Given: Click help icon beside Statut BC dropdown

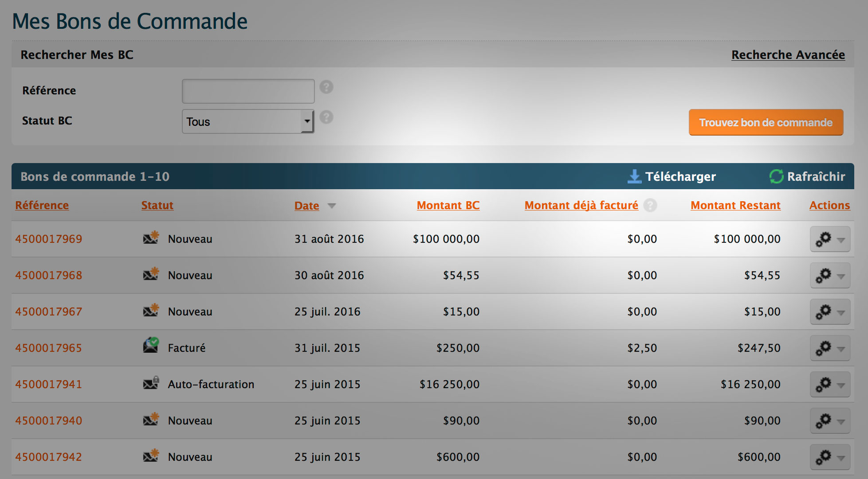Looking at the screenshot, I should click(x=326, y=117).
